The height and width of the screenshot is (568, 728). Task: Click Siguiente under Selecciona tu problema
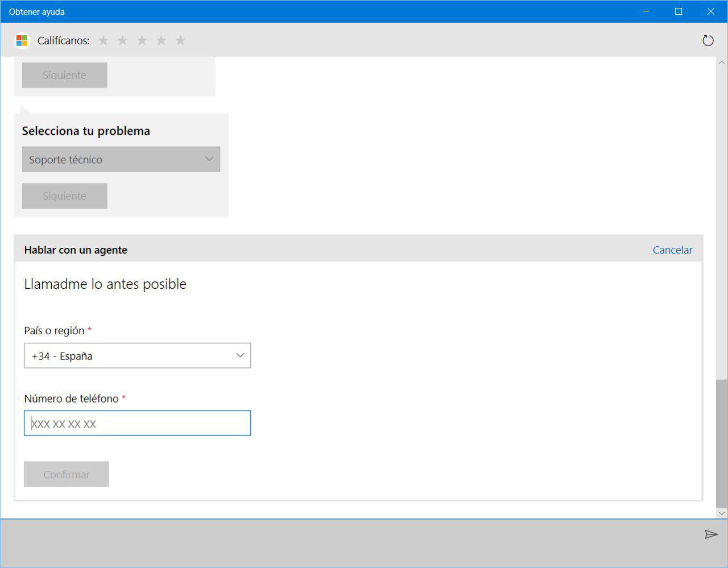(x=65, y=196)
